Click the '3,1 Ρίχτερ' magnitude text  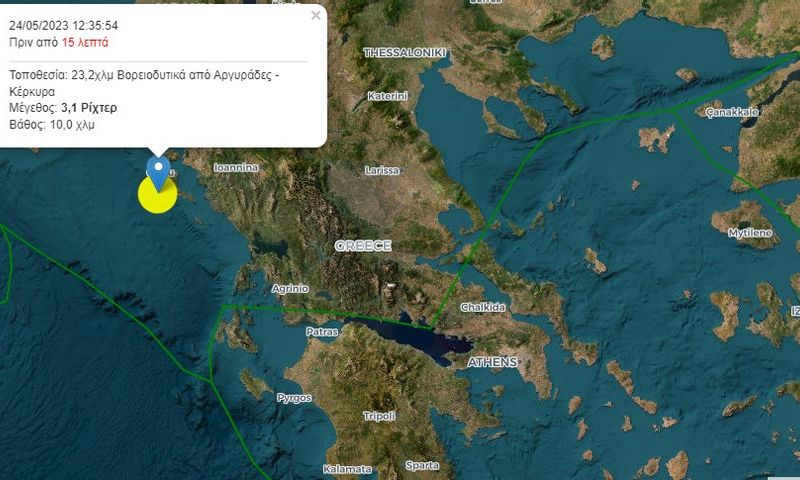click(89, 108)
